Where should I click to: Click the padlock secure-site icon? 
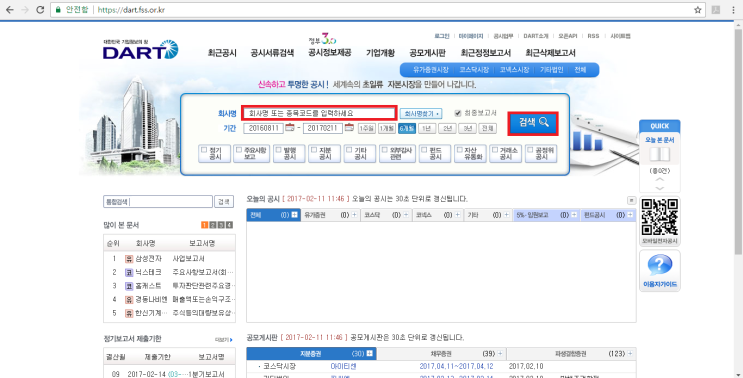tap(58, 10)
